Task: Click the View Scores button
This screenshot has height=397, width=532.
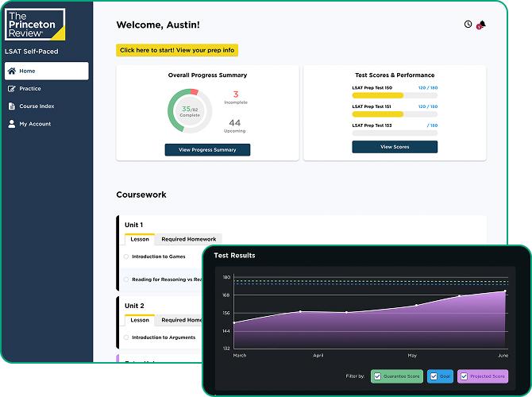Action: (395, 147)
